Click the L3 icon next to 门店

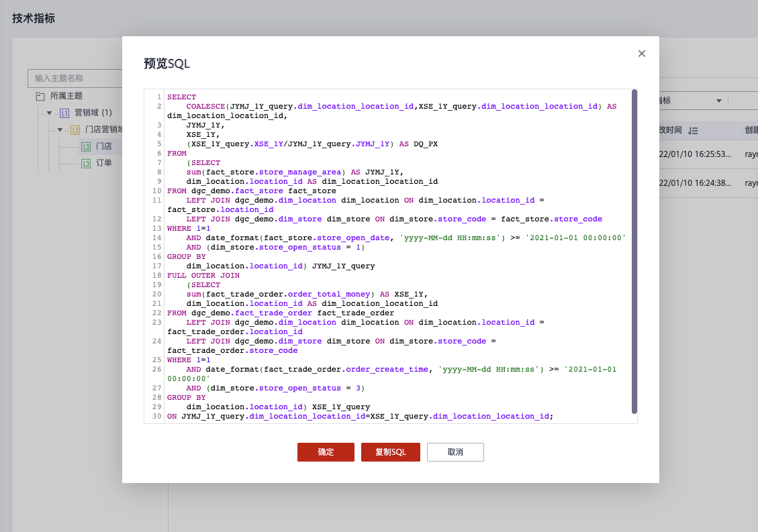click(x=86, y=146)
